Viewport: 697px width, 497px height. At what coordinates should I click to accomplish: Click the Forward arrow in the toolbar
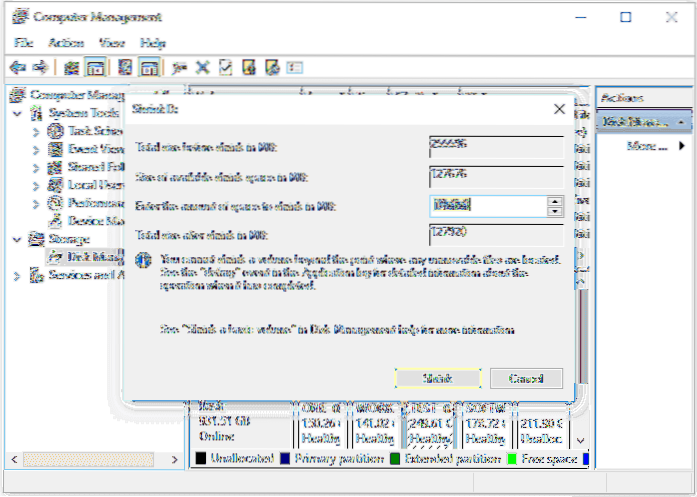click(40, 67)
